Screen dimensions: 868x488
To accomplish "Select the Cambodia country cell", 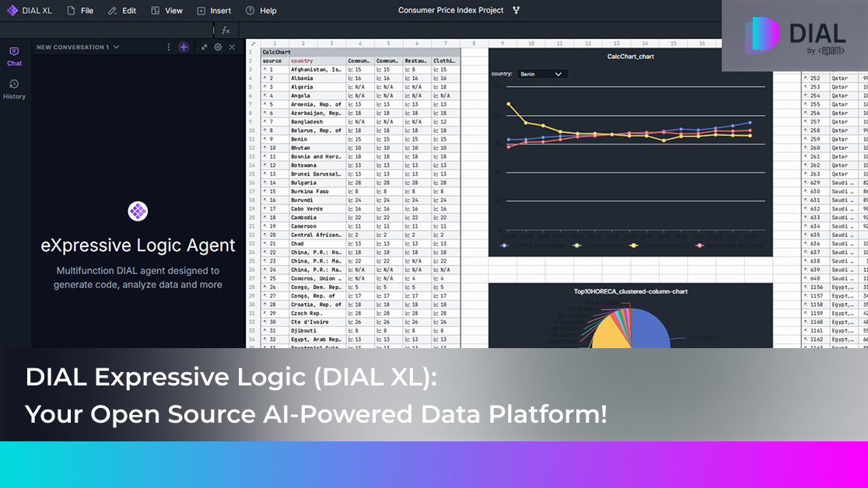I will pos(317,218).
